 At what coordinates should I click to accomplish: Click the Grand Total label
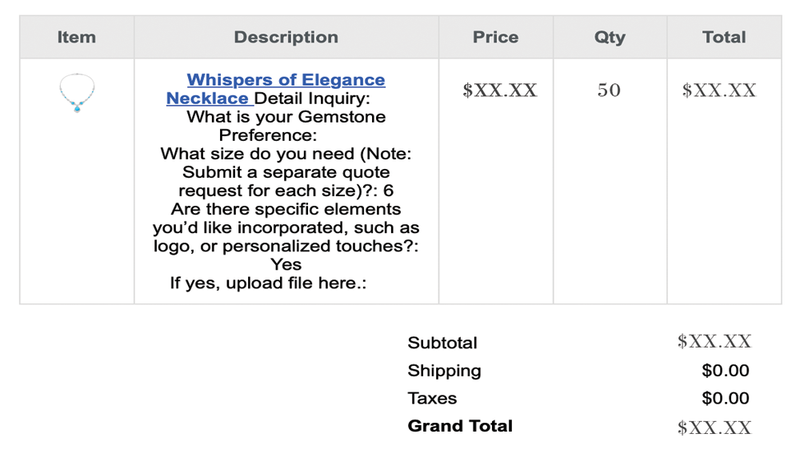click(460, 426)
